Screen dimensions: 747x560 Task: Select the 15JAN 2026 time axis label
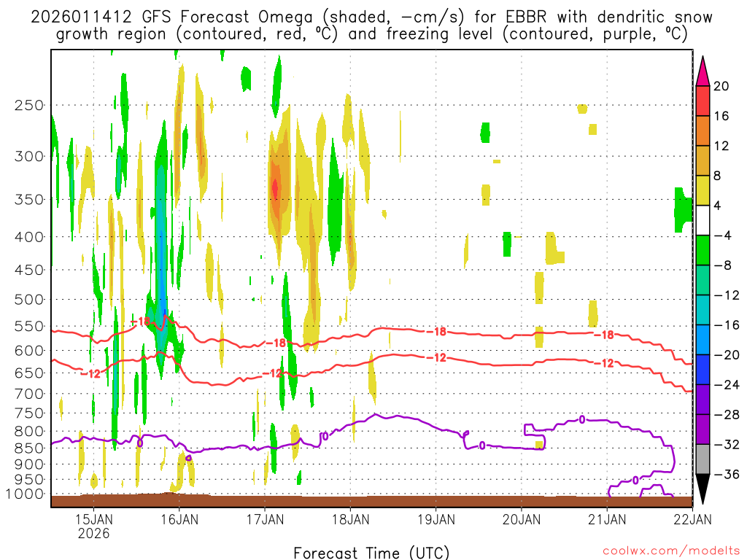click(94, 526)
